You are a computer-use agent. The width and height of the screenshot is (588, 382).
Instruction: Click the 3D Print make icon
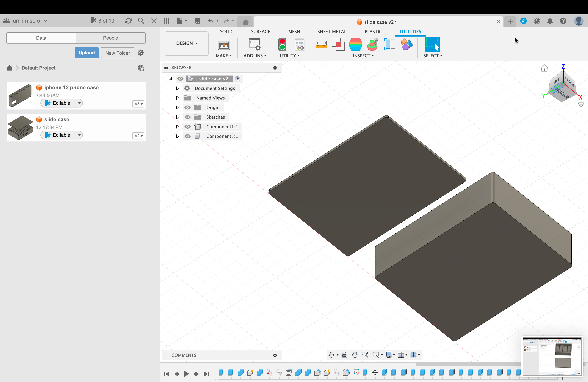click(x=224, y=45)
